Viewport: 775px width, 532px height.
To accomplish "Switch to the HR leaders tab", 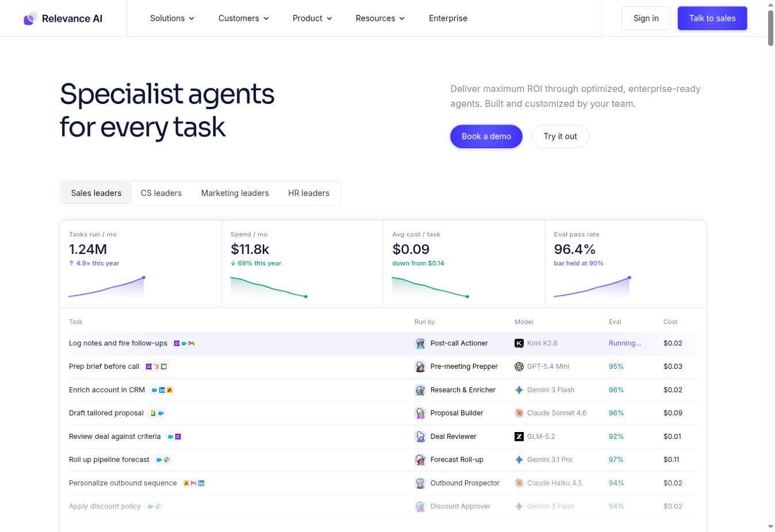I will click(309, 193).
